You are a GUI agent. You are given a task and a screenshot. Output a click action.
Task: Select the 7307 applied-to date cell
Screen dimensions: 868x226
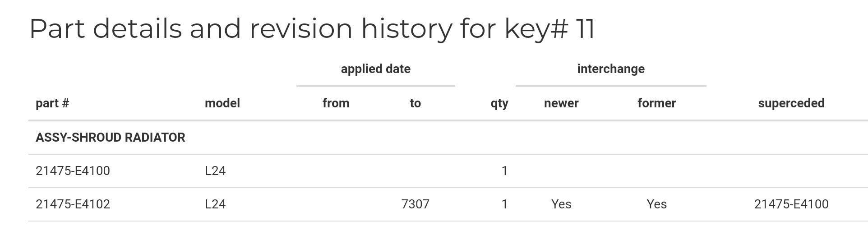(x=416, y=204)
